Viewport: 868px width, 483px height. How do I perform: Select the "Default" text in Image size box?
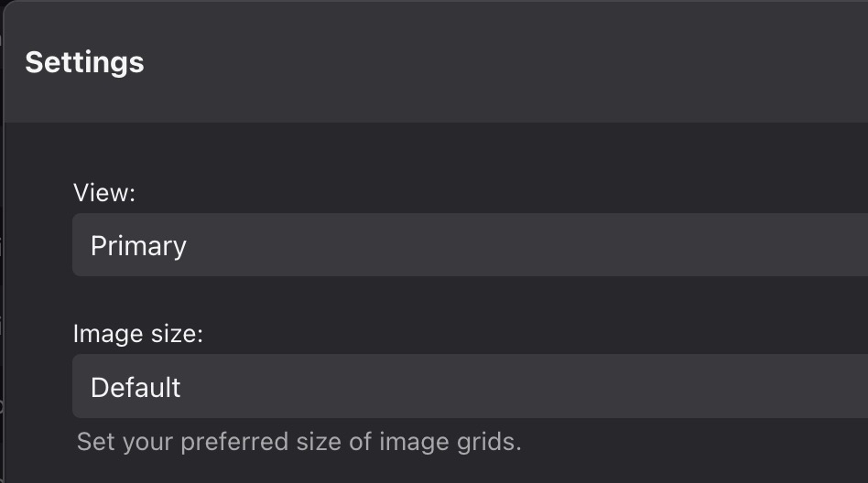coord(136,387)
